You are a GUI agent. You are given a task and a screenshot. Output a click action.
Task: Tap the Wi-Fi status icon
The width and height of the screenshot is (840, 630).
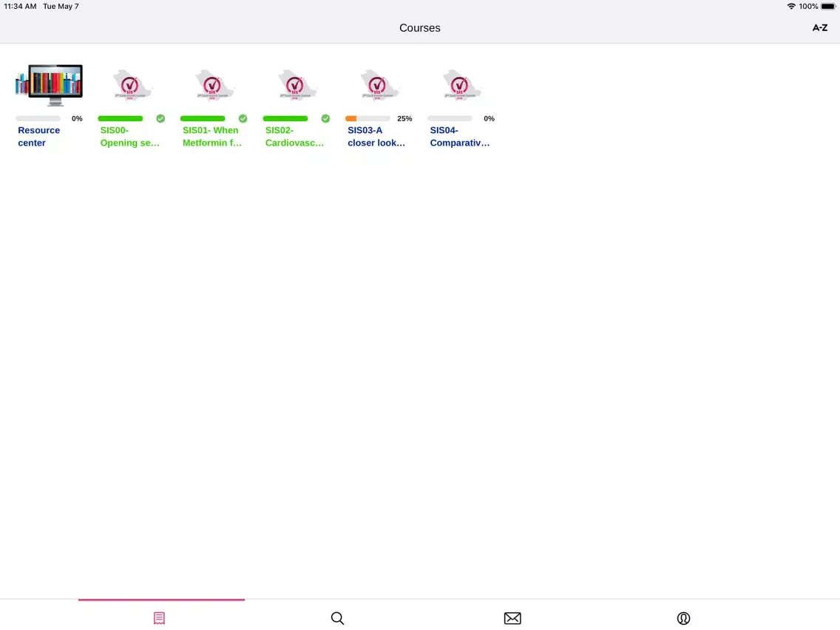[x=791, y=7]
